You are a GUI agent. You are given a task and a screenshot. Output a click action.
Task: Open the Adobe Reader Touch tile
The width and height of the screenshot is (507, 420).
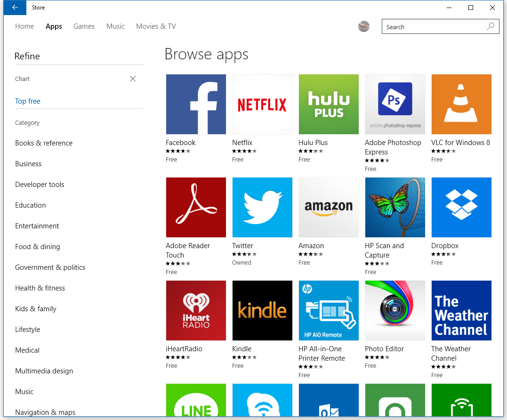click(x=196, y=207)
